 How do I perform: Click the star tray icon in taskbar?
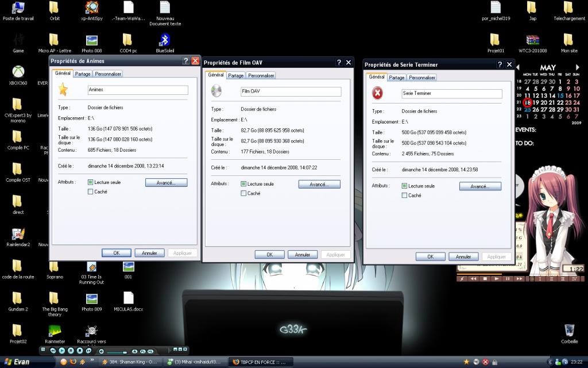tap(466, 362)
